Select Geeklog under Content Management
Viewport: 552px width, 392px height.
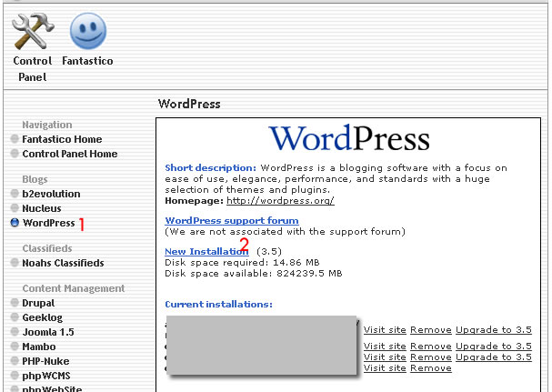point(42,317)
